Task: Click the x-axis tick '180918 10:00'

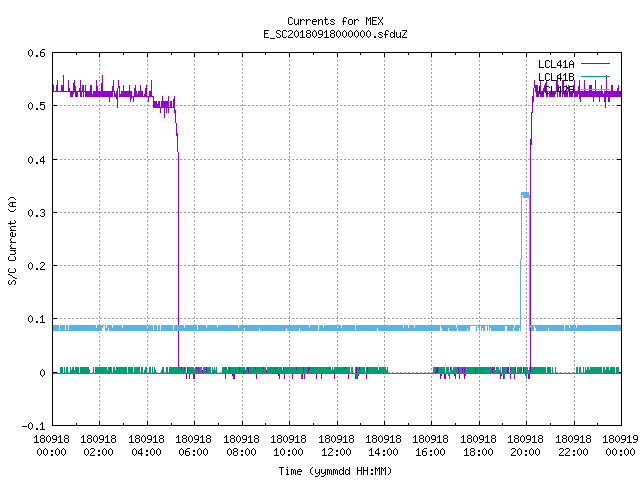Action: (288, 446)
